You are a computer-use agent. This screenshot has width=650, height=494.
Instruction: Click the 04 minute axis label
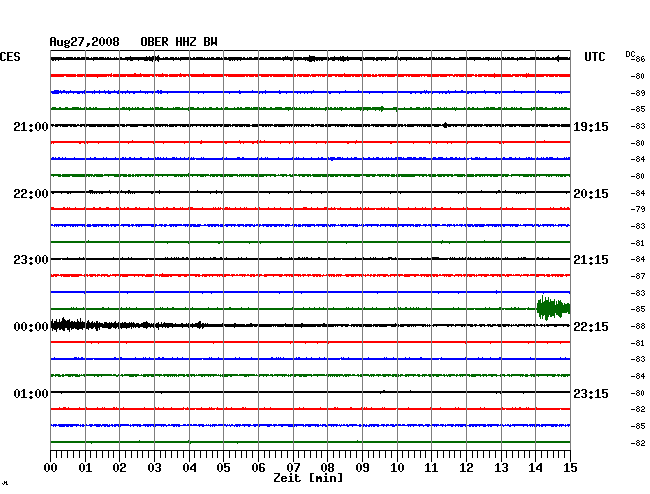(x=189, y=468)
